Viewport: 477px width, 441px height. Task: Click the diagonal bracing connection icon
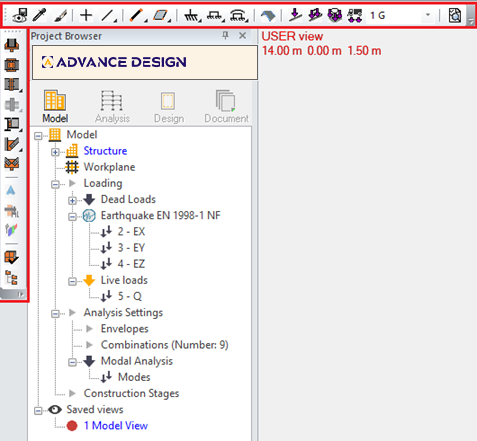13,144
